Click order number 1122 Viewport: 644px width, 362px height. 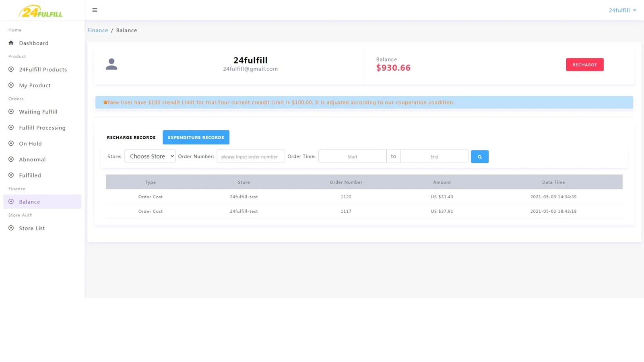(x=346, y=197)
